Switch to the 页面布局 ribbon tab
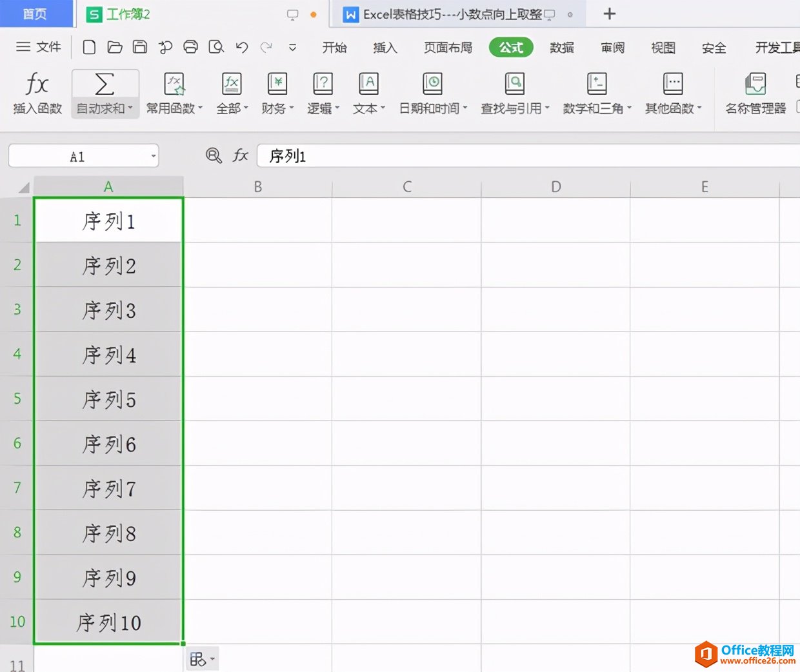The height and width of the screenshot is (672, 800). point(448,48)
